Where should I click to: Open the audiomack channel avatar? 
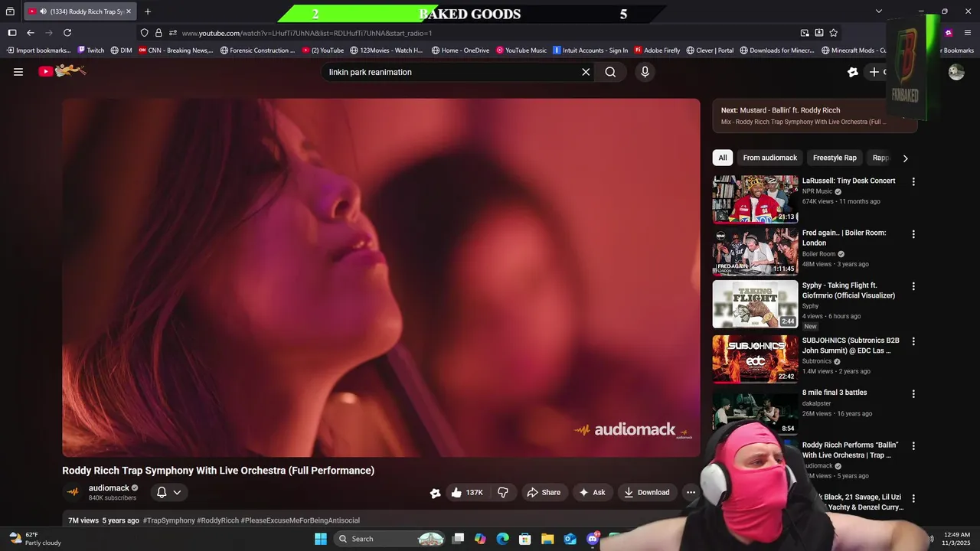[x=73, y=492]
